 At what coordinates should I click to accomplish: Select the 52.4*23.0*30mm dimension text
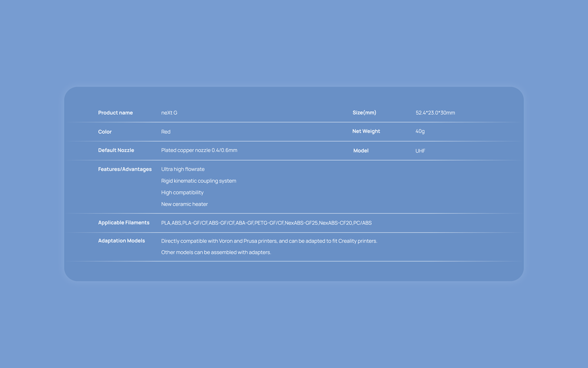435,112
